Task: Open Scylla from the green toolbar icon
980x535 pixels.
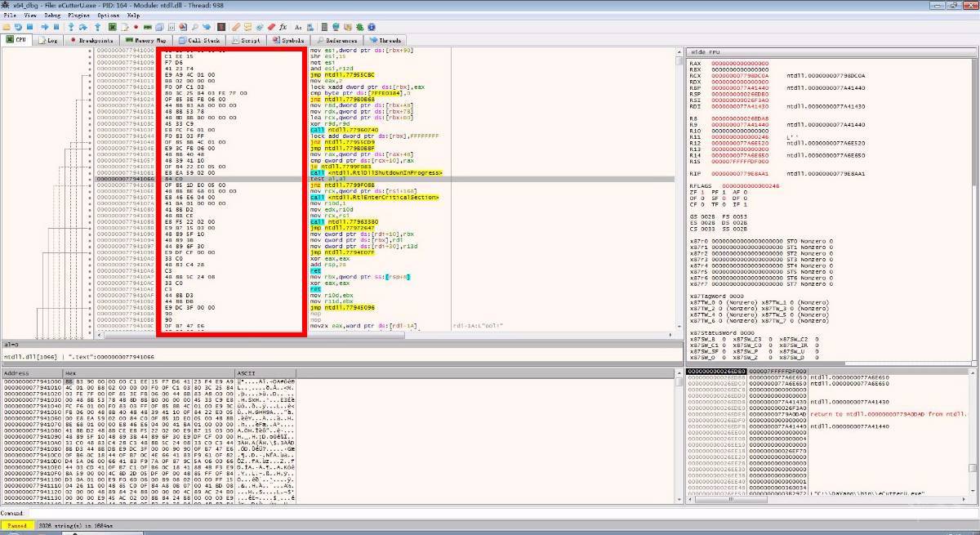Action: pyautogui.click(x=113, y=27)
